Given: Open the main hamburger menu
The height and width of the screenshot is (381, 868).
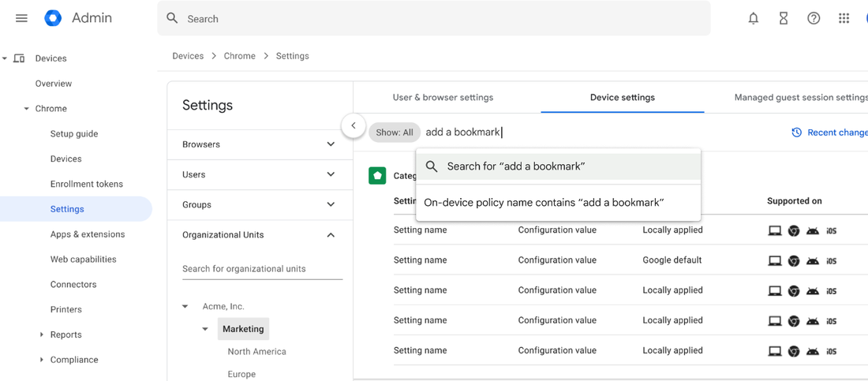Looking at the screenshot, I should pyautogui.click(x=21, y=18).
